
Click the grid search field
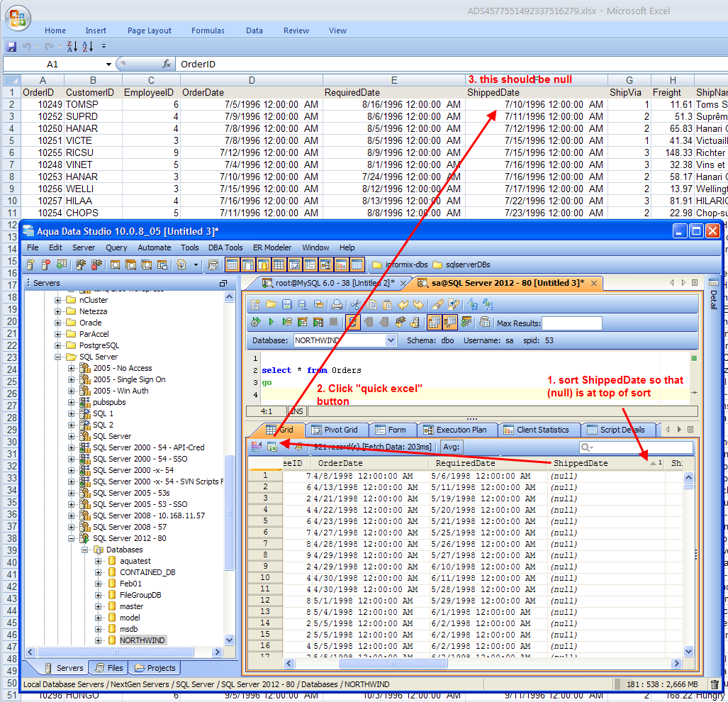pyautogui.click(x=636, y=447)
